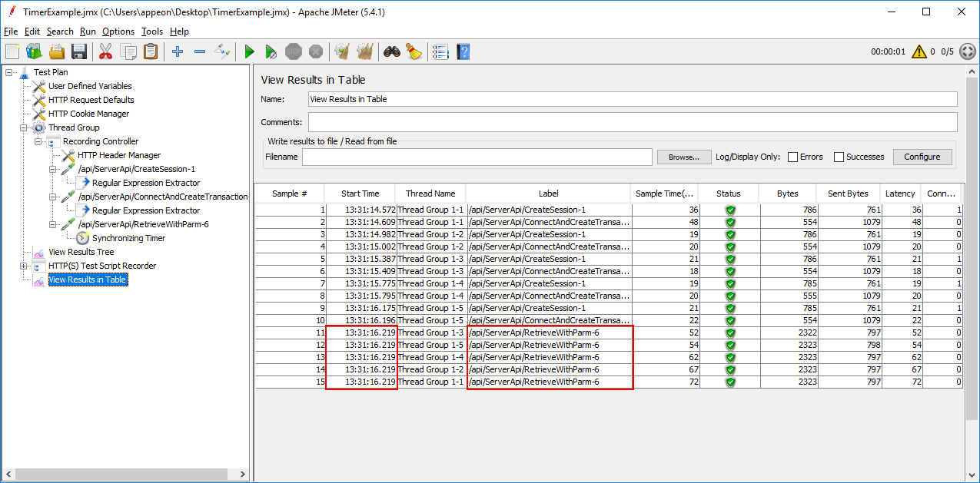980x483 pixels.
Task: Open the Run menu
Action: tap(88, 31)
